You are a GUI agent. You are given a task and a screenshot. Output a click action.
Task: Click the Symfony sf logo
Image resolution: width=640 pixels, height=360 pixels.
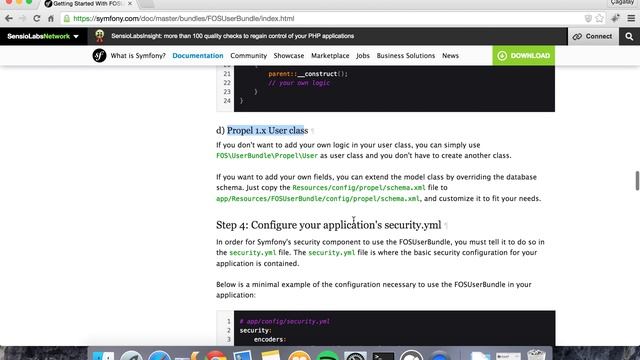click(99, 56)
